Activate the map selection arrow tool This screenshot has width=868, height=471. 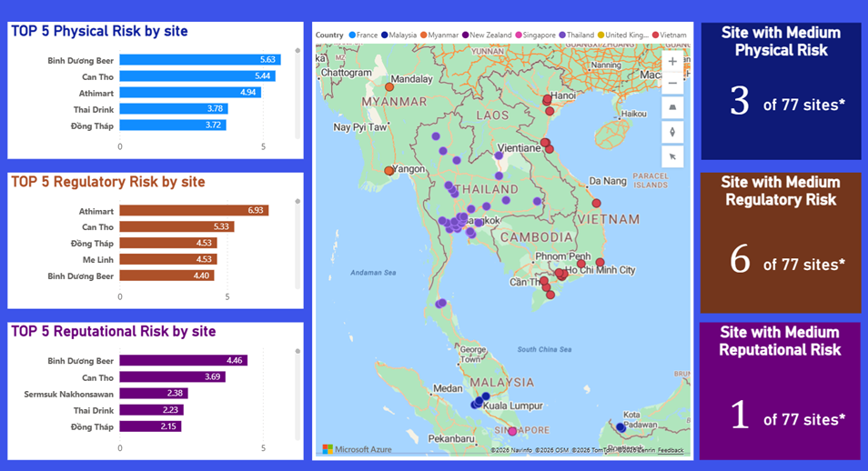(x=672, y=156)
